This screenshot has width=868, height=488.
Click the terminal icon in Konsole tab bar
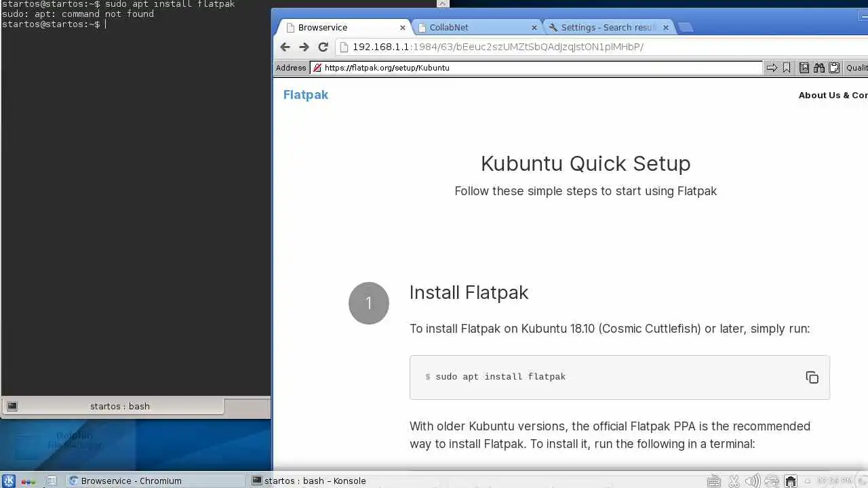click(12, 406)
